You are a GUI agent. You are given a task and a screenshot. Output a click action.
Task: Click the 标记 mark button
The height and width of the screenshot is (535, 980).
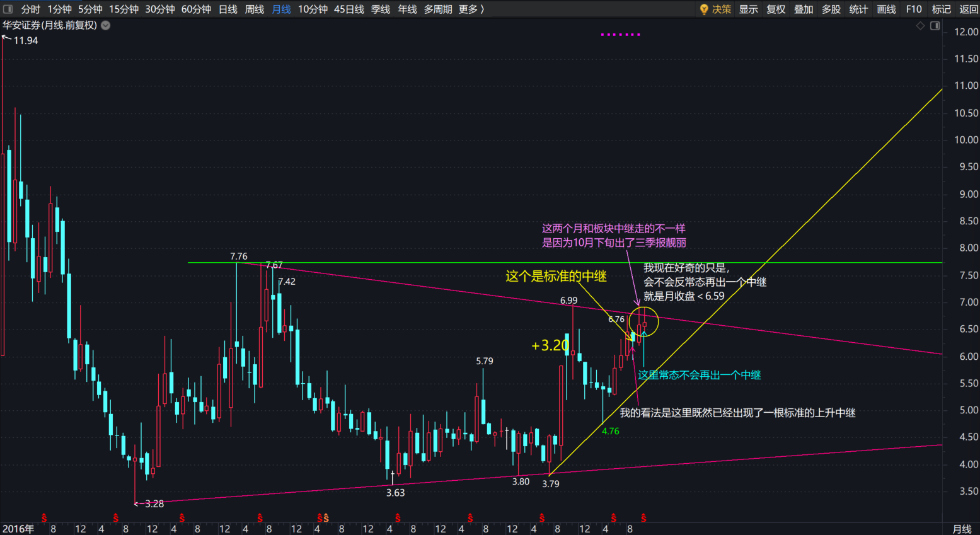click(x=942, y=9)
